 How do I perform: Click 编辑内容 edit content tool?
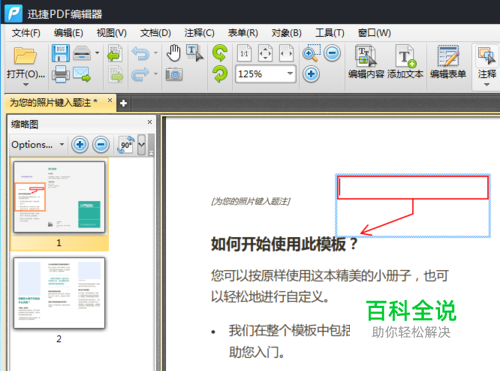366,62
